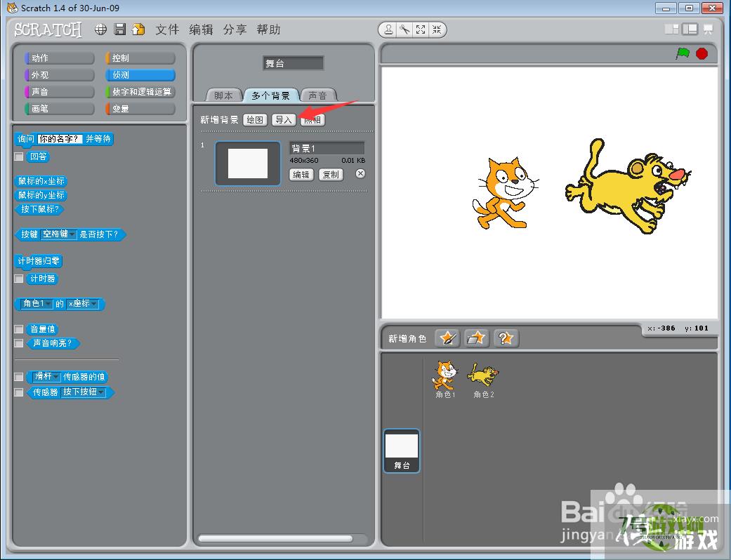Switch to the 声音 tab
Image resolution: width=731 pixels, height=560 pixels.
point(318,95)
